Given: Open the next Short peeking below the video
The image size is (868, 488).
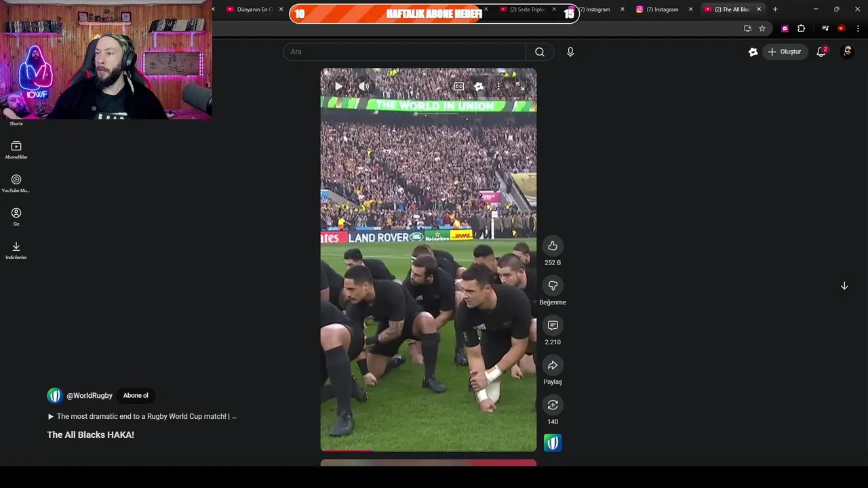Looking at the screenshot, I should click(429, 463).
